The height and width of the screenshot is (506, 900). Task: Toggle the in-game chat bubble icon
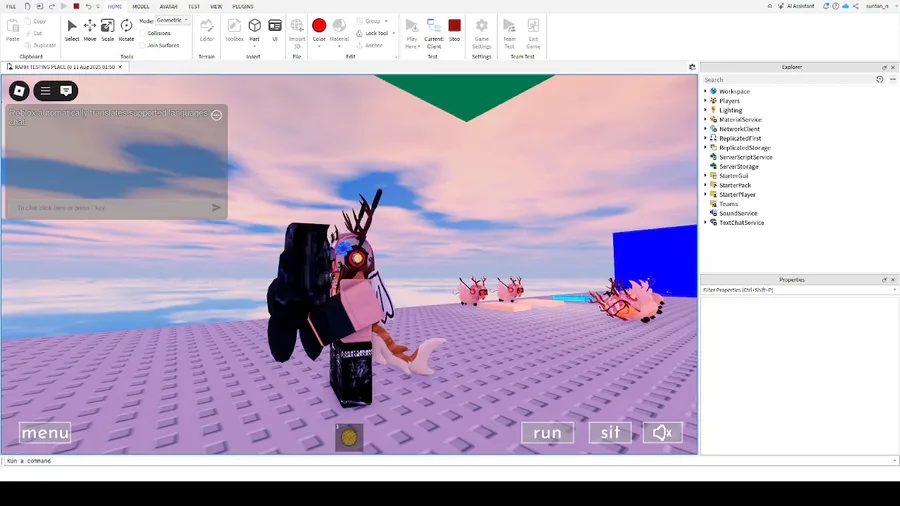[x=66, y=91]
